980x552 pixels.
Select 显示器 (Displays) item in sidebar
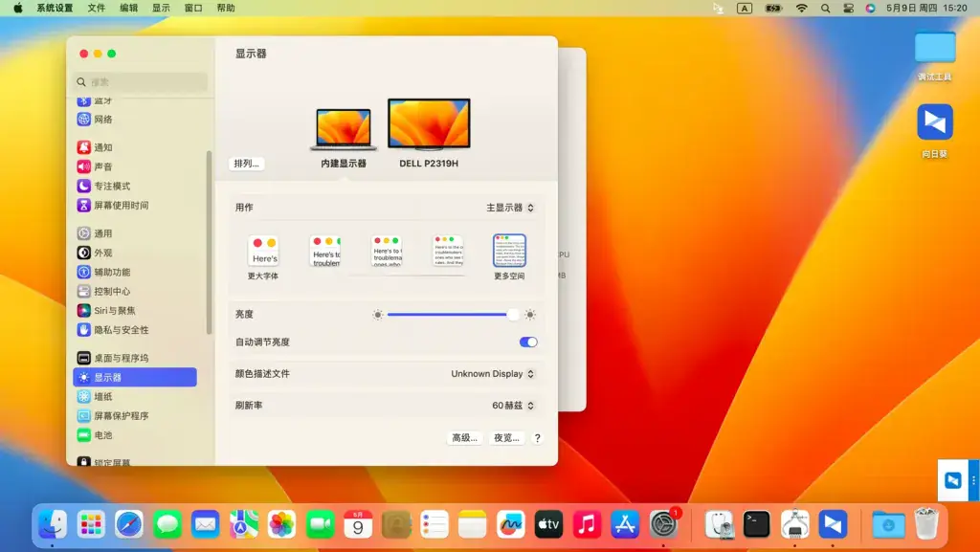135,377
